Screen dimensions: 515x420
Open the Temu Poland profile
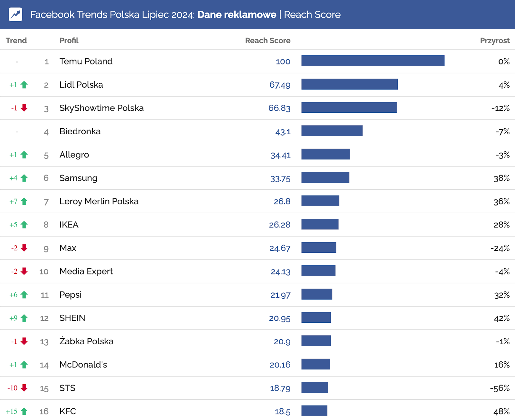86,61
